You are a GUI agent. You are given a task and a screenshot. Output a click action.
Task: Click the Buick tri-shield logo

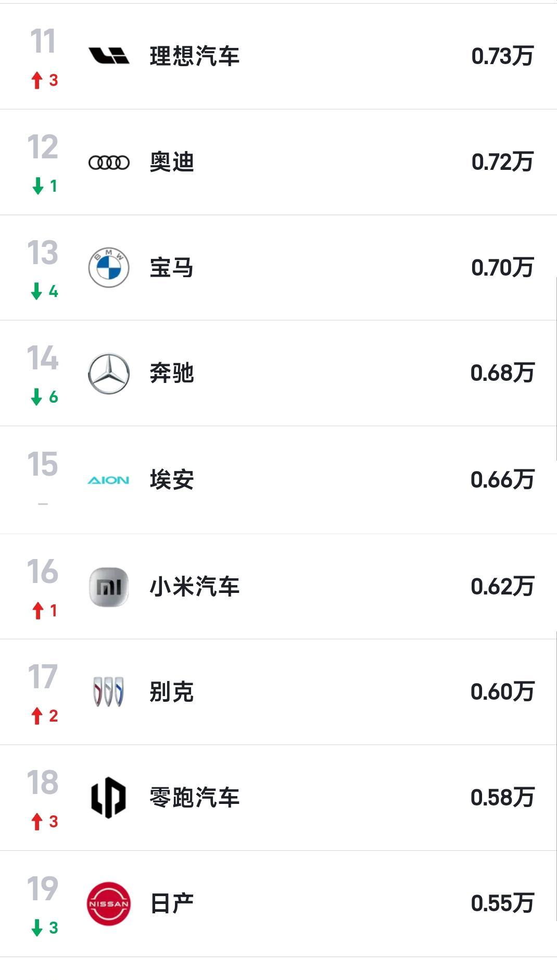[108, 692]
